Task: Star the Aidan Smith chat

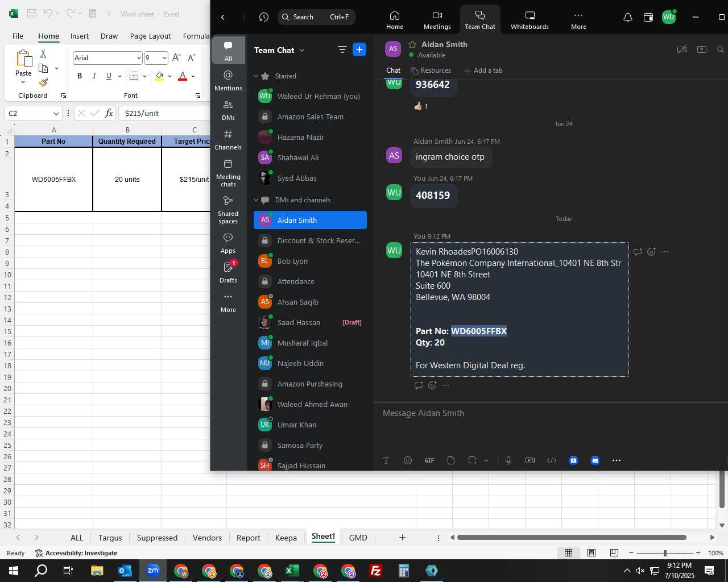Action: tap(412, 44)
